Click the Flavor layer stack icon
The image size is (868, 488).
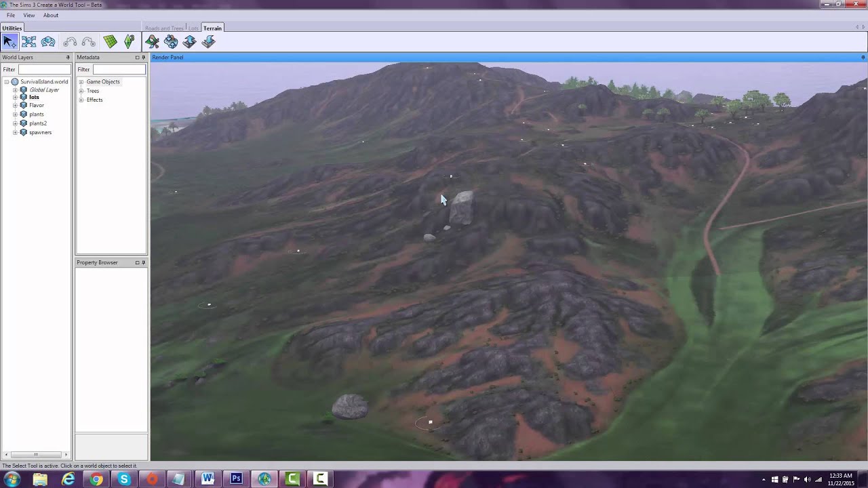(x=24, y=106)
